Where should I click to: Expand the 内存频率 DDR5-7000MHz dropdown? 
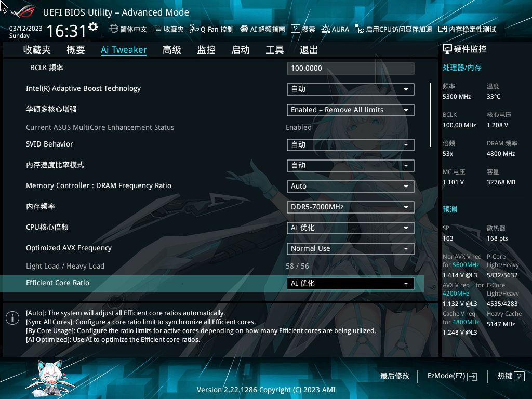click(x=350, y=207)
